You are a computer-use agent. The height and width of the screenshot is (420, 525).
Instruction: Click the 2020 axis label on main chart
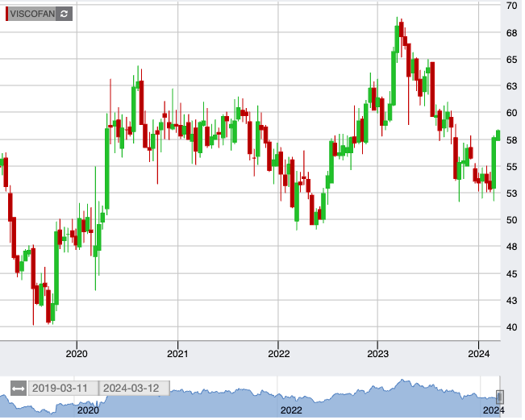tap(77, 354)
